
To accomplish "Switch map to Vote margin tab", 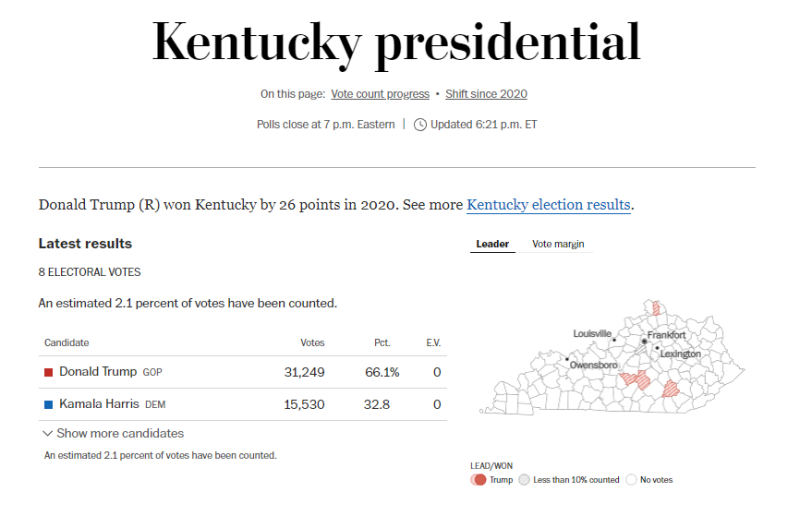I will click(x=558, y=244).
